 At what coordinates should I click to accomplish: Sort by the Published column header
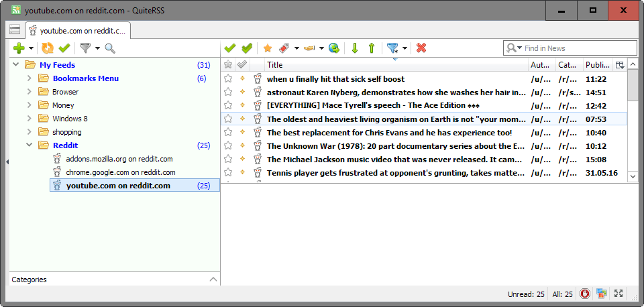coord(598,65)
